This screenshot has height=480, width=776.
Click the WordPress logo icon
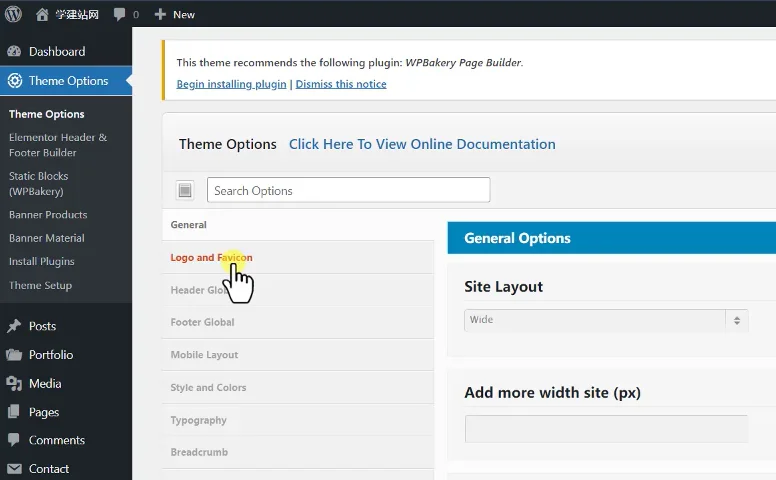pyautogui.click(x=13, y=14)
